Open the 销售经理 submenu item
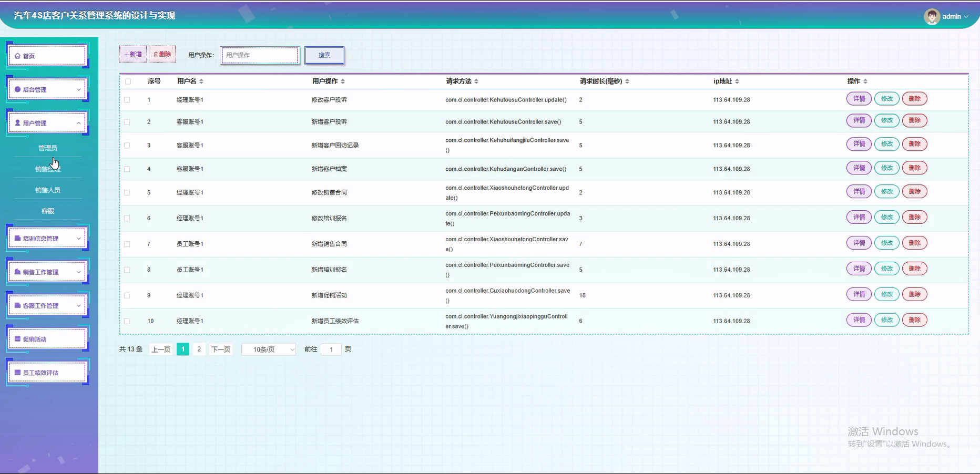 tap(48, 169)
